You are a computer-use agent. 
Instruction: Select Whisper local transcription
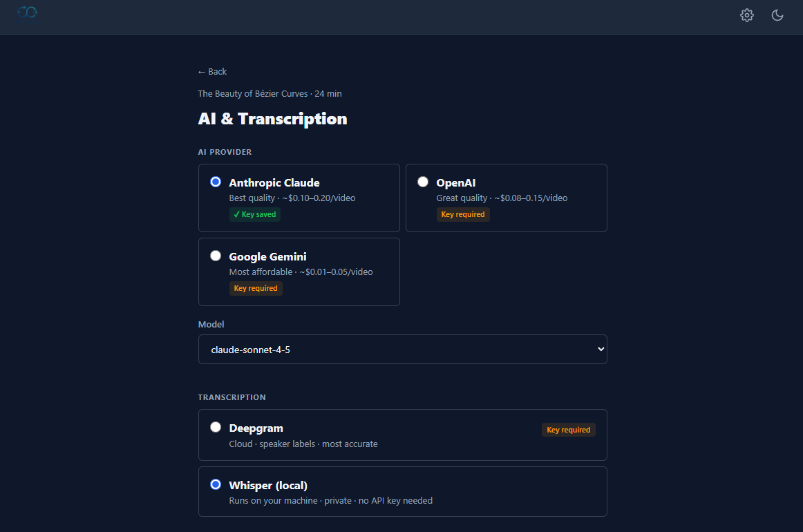[x=215, y=484]
